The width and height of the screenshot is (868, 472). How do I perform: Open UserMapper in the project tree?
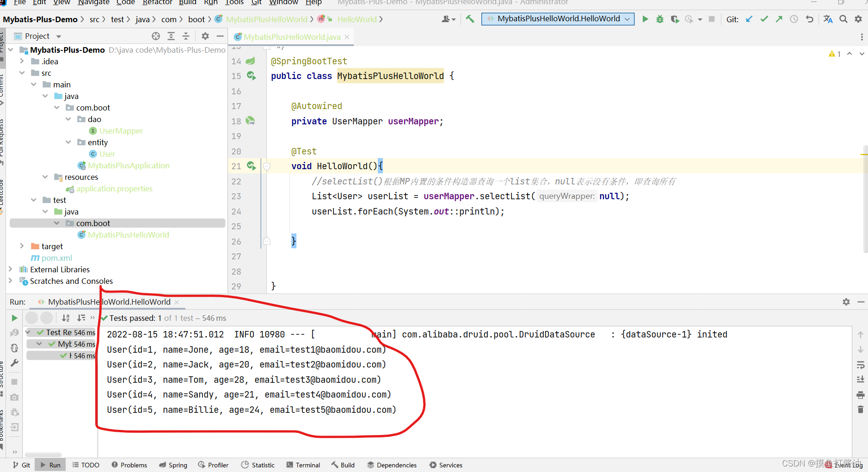tap(121, 131)
